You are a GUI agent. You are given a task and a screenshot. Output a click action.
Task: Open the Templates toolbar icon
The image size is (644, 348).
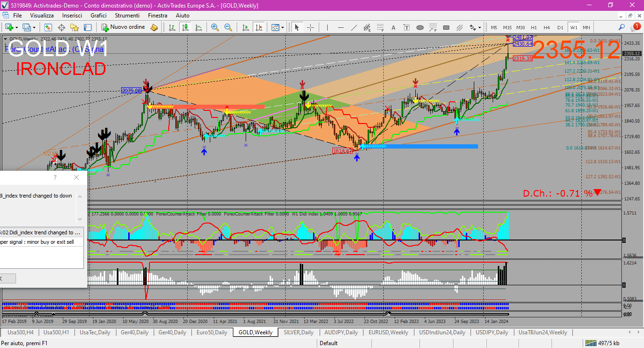[276, 27]
